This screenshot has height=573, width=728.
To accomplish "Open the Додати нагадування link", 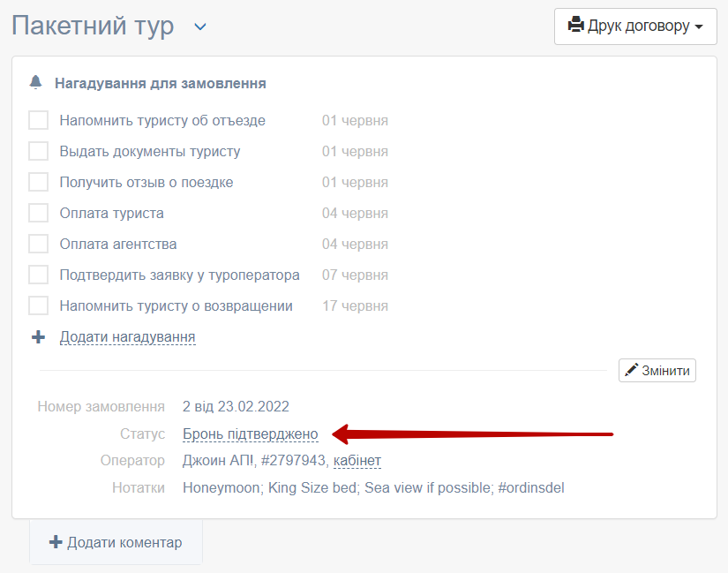I will [x=127, y=337].
